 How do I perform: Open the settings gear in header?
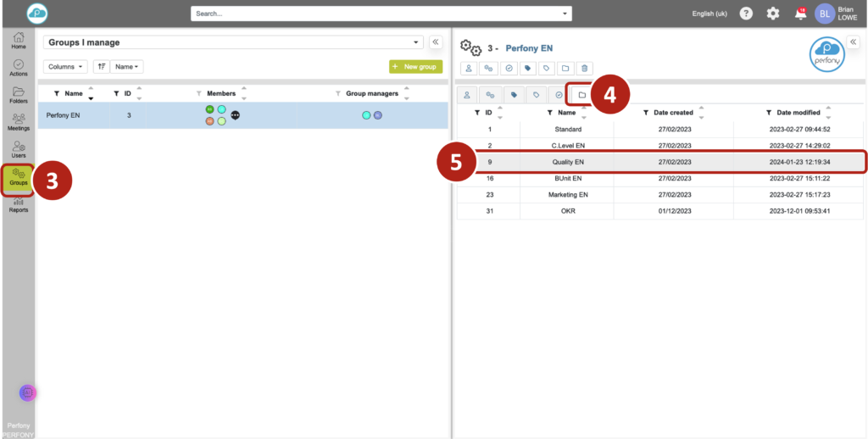click(x=772, y=14)
